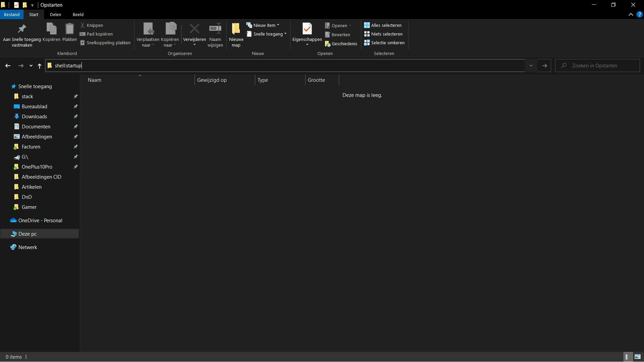Click the Naam wijzigen icon

pos(215,29)
